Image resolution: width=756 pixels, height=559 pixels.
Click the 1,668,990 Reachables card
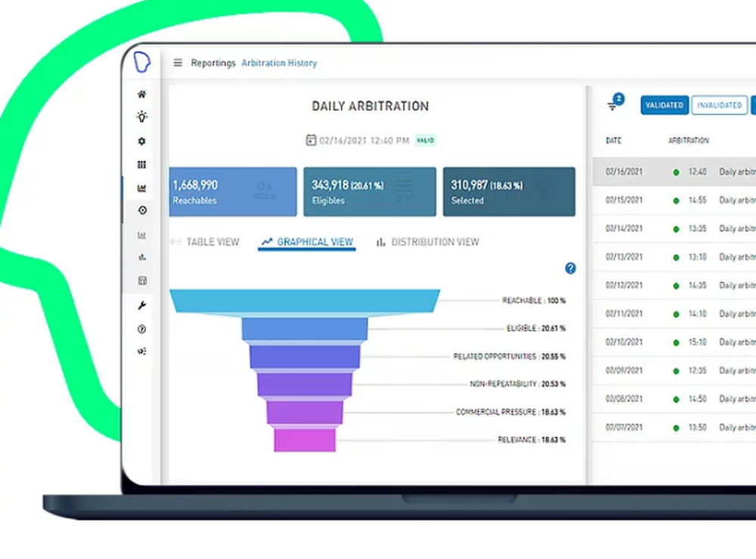click(x=233, y=192)
